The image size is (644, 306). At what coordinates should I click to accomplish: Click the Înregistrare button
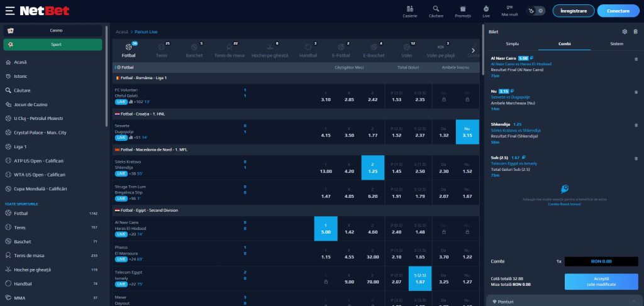pos(574,11)
